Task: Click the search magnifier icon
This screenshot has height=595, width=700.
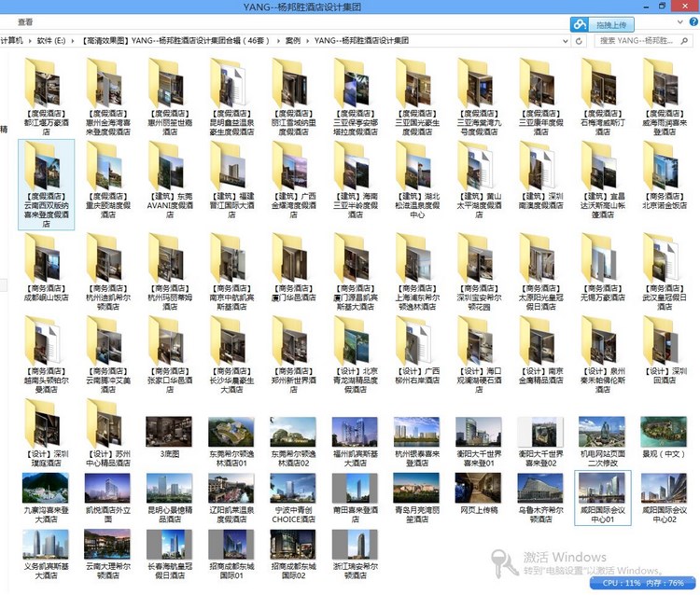Action: pos(684,41)
